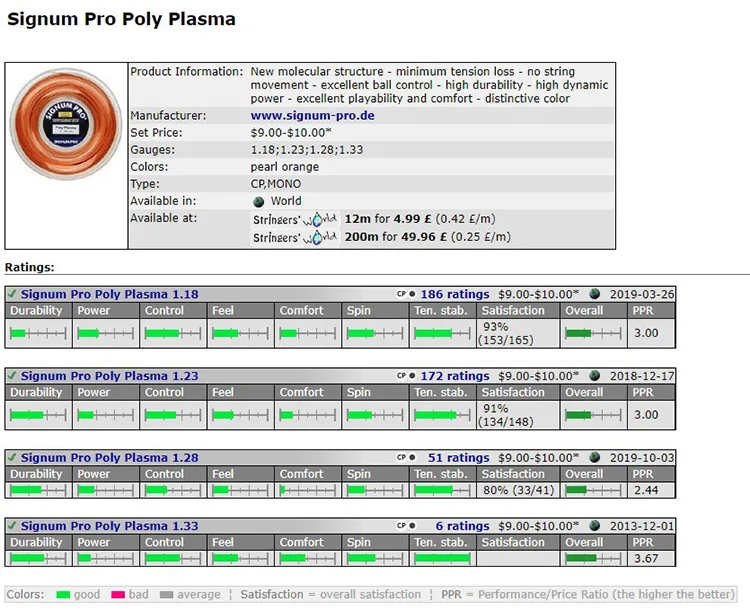750x610 pixels.
Task: Click green checkmark beside Poly Plasma 1.23
Action: pyautogui.click(x=12, y=376)
